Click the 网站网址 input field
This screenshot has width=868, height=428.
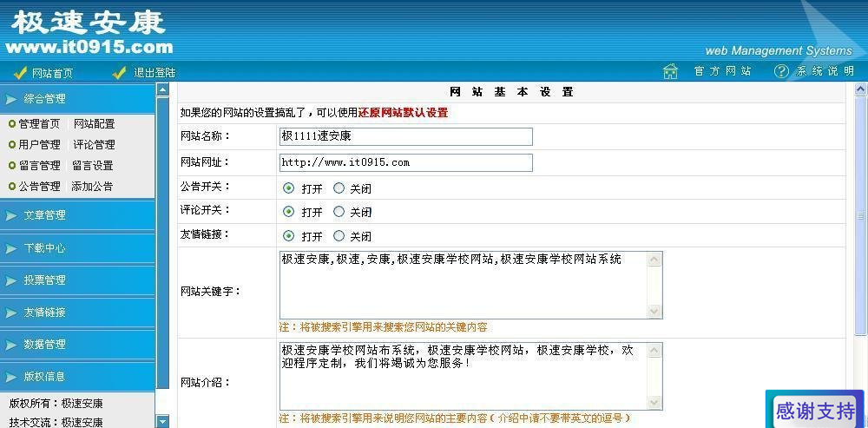(x=405, y=163)
